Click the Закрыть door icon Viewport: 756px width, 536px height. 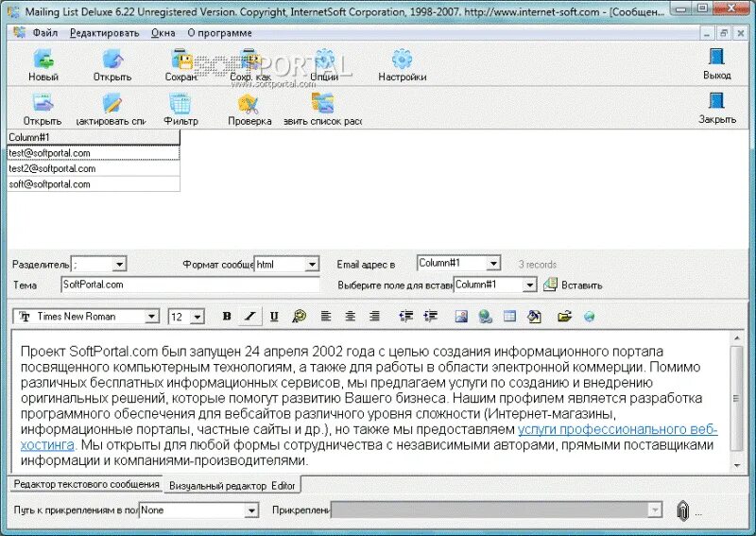pyautogui.click(x=717, y=101)
